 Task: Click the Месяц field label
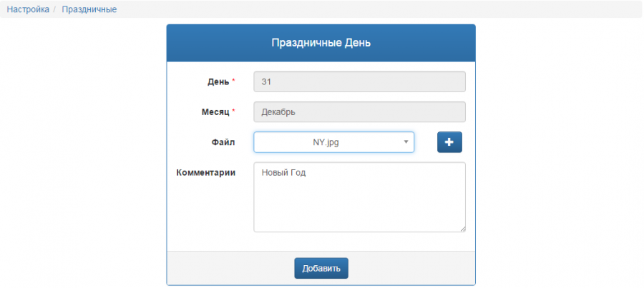click(215, 112)
